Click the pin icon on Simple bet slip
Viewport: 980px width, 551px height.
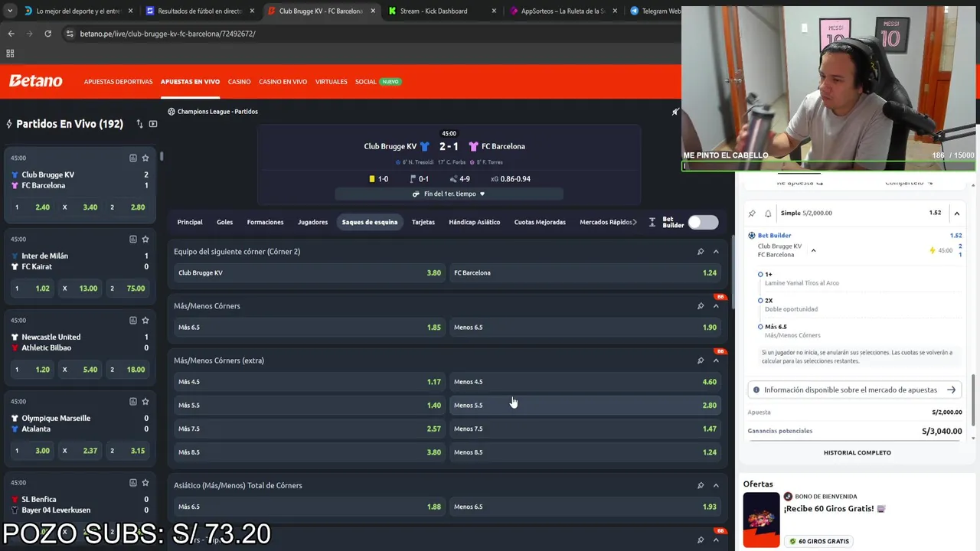[x=752, y=214]
